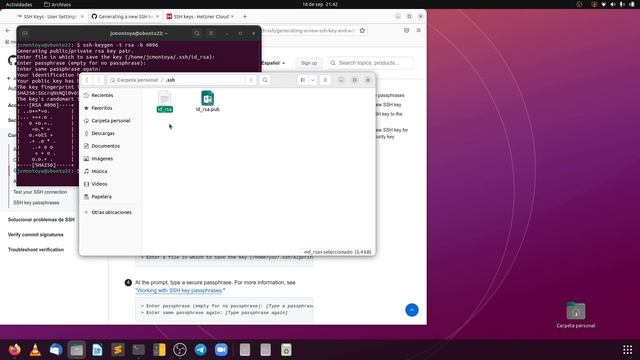Open a new browser tab
The width and height of the screenshot is (640, 360).
click(244, 16)
